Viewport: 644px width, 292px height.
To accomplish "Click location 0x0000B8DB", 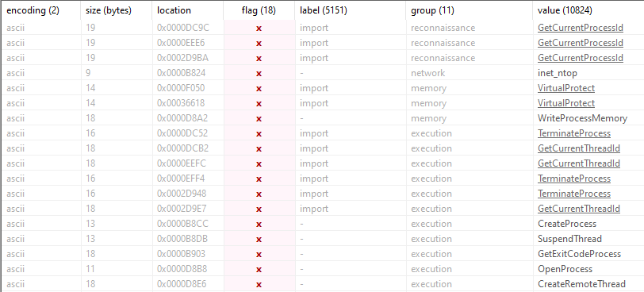I will click(x=182, y=239).
